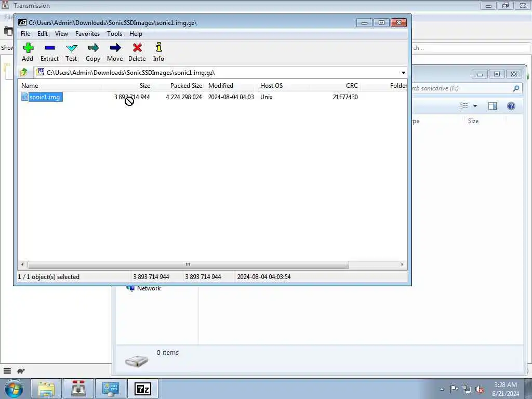Toggle the Explorer preview pane icon
This screenshot has height=399, width=532.
[493, 106]
